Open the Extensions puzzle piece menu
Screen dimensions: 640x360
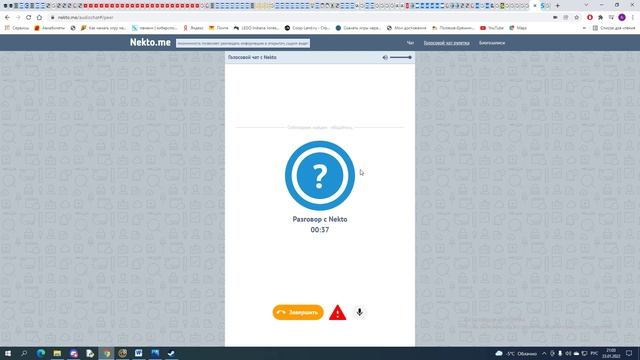pos(600,18)
